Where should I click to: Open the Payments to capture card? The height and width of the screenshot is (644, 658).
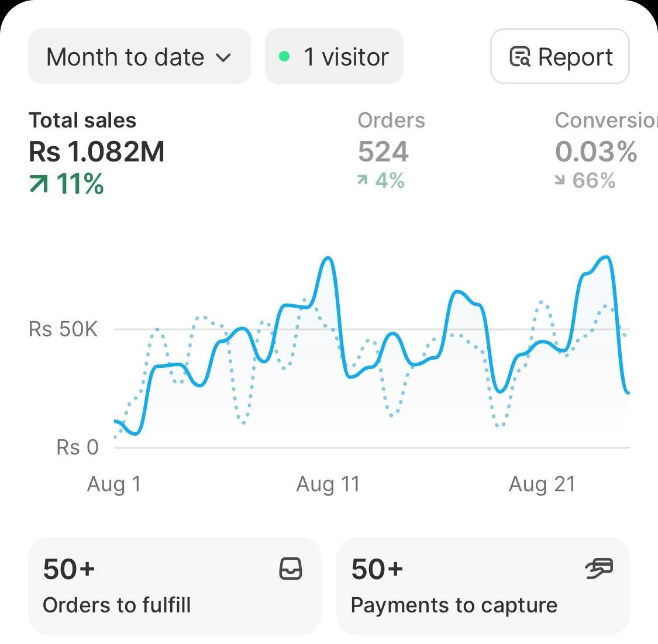(483, 586)
